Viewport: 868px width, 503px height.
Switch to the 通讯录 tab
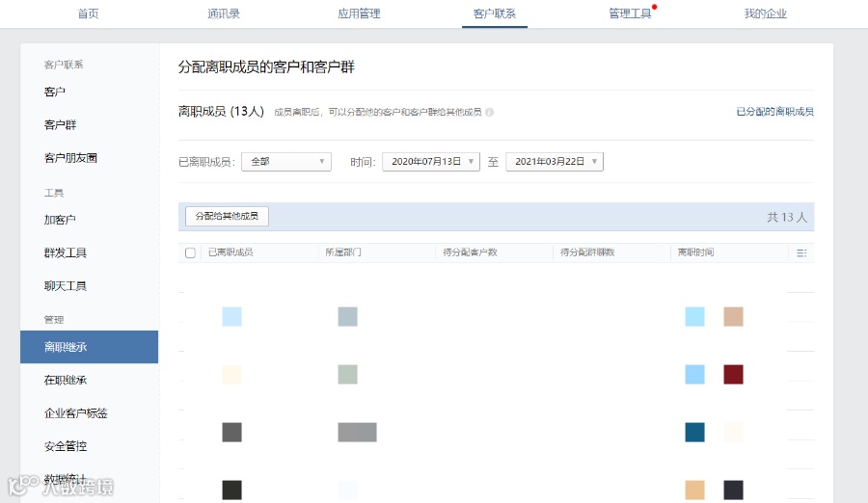224,13
